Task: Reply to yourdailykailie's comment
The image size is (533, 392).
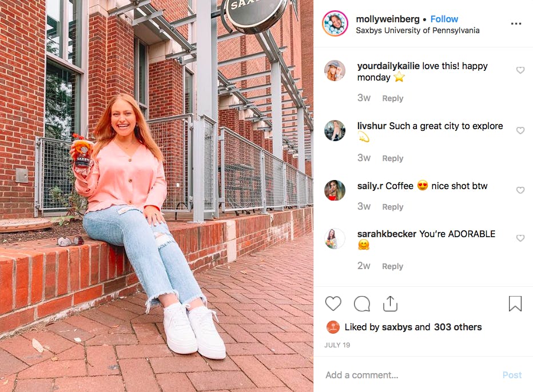Action: (392, 98)
